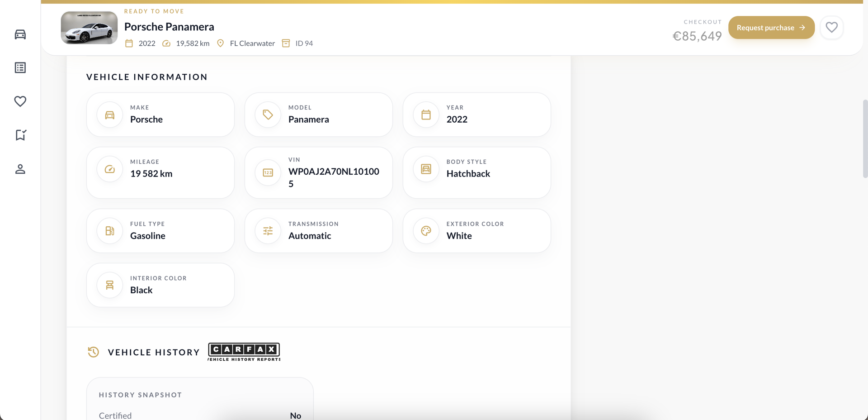This screenshot has height=420, width=868.
Task: Open the cars inventory sidebar icon
Action: click(20, 34)
